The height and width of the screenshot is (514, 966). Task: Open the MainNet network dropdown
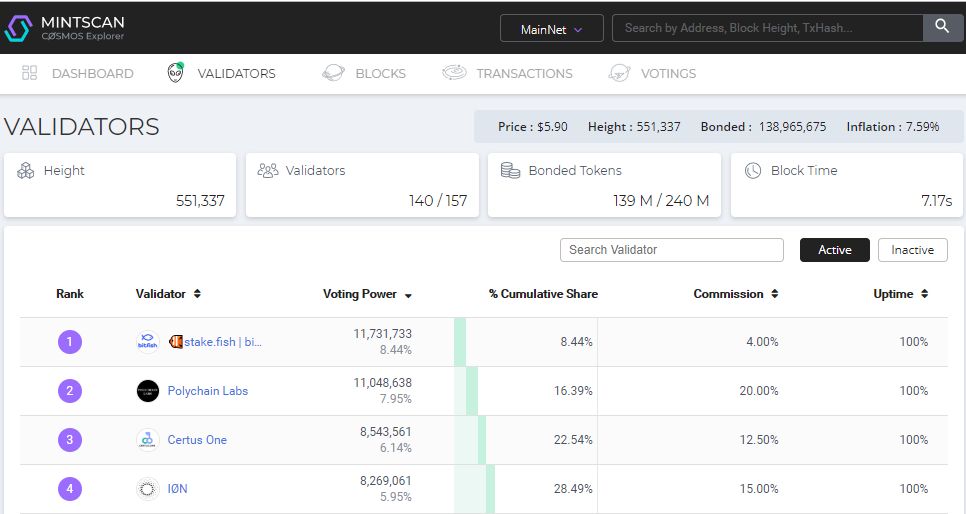tap(551, 28)
